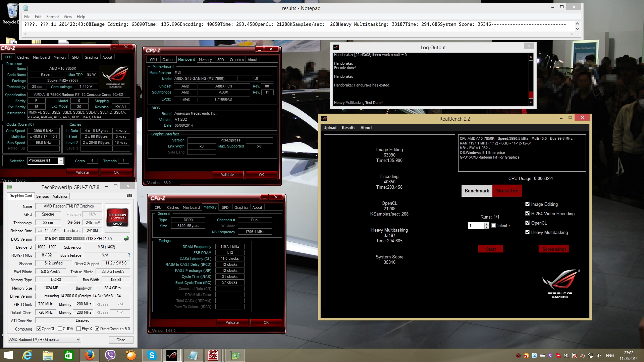This screenshot has width=644, height=362.
Task: Uncheck the OpenCL benchmark in RealBench
Action: 527,223
